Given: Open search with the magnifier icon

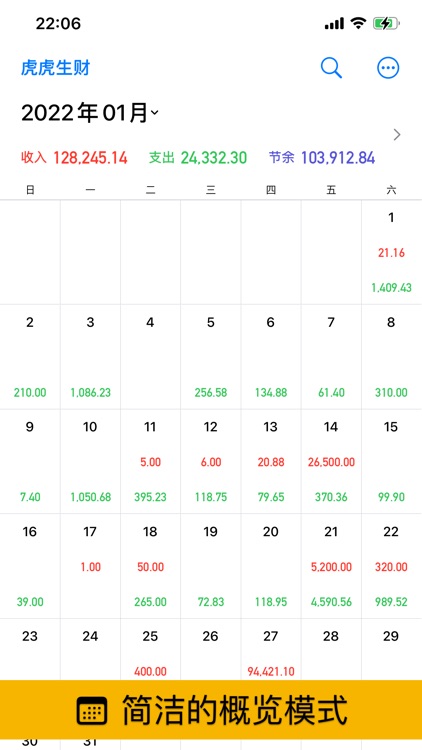Looking at the screenshot, I should click(x=331, y=68).
